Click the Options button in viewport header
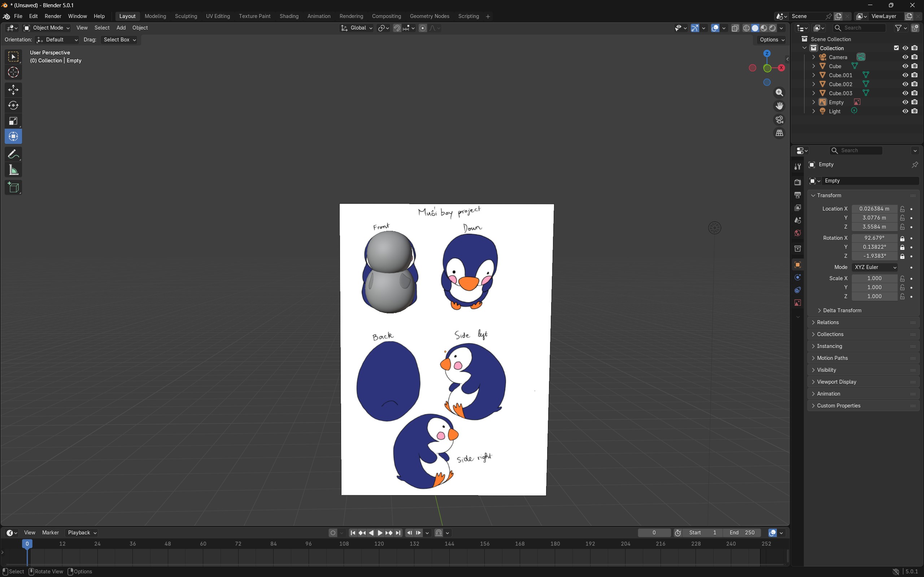The height and width of the screenshot is (577, 924). click(772, 40)
